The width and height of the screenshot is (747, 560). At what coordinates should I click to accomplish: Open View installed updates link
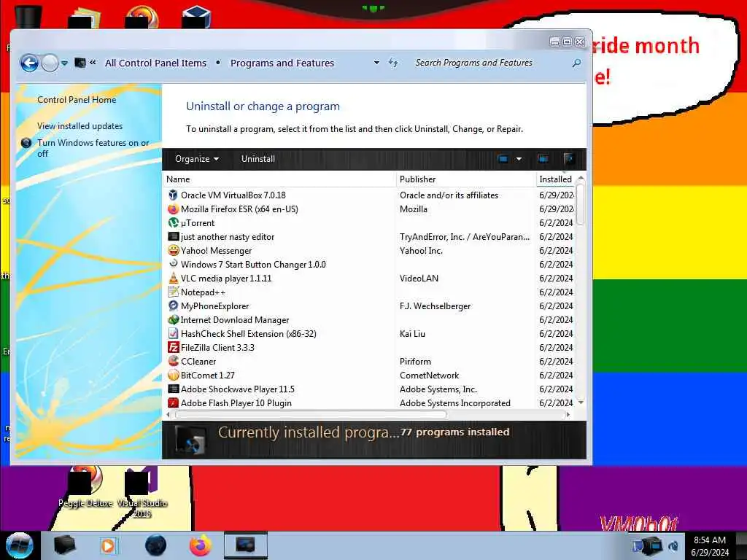[80, 125]
